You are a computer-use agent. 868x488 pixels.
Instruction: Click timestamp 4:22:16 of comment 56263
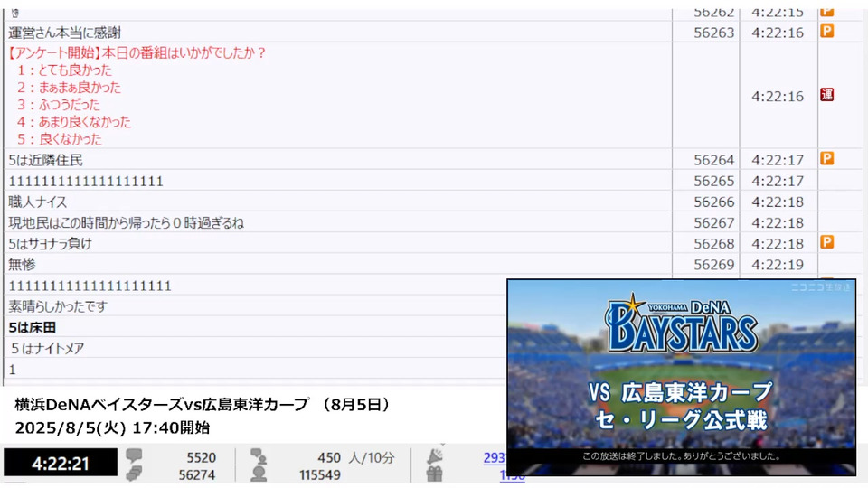(x=778, y=33)
